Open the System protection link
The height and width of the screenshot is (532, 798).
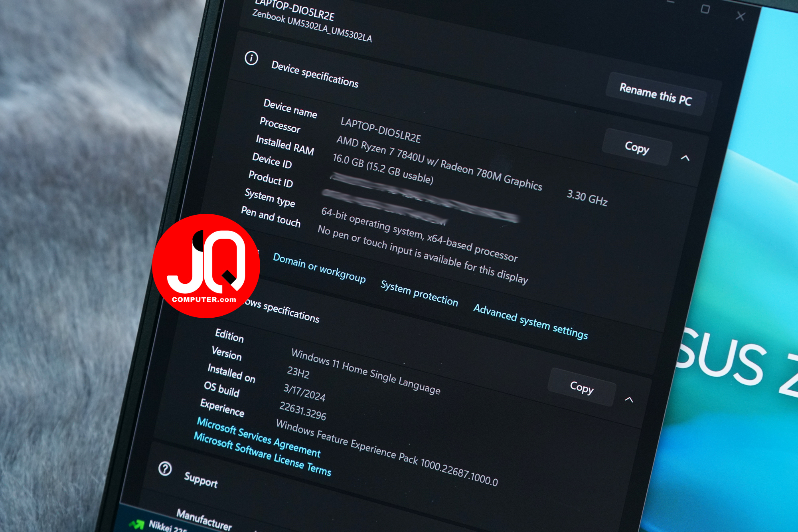[419, 293]
